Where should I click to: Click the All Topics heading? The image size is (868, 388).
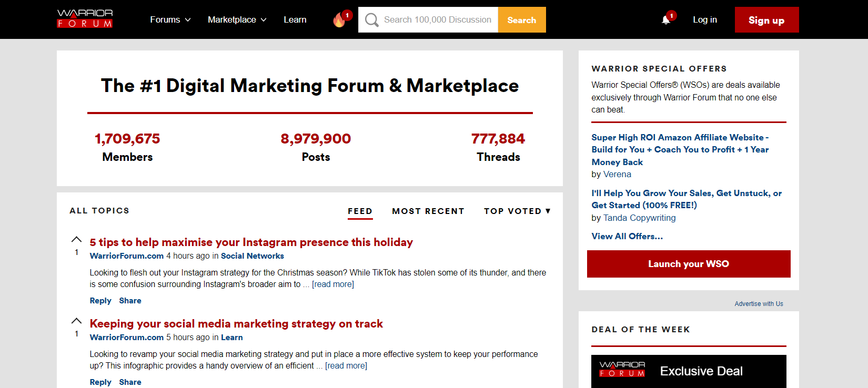[99, 210]
